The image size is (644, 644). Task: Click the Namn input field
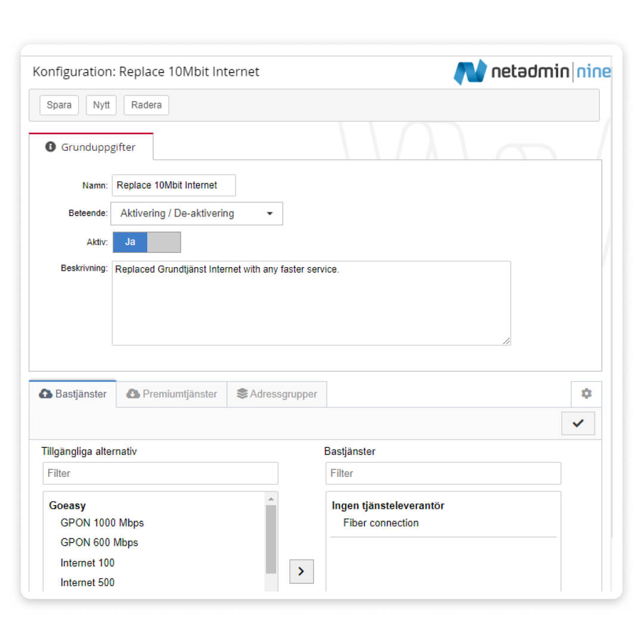pos(174,185)
